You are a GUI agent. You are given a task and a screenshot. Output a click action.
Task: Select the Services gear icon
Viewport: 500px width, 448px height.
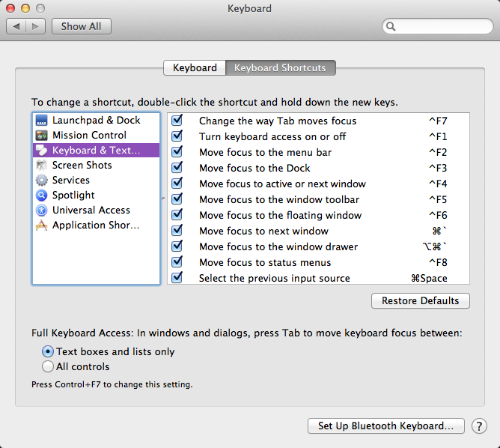click(x=41, y=181)
